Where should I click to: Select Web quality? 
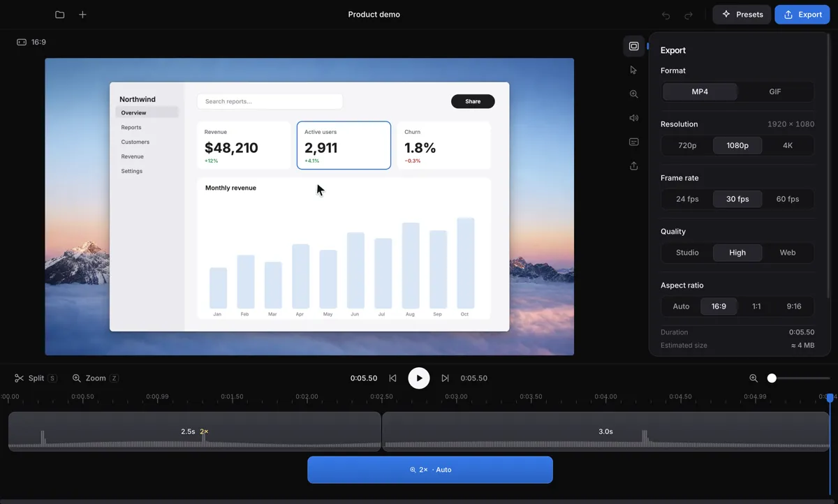[x=788, y=253]
